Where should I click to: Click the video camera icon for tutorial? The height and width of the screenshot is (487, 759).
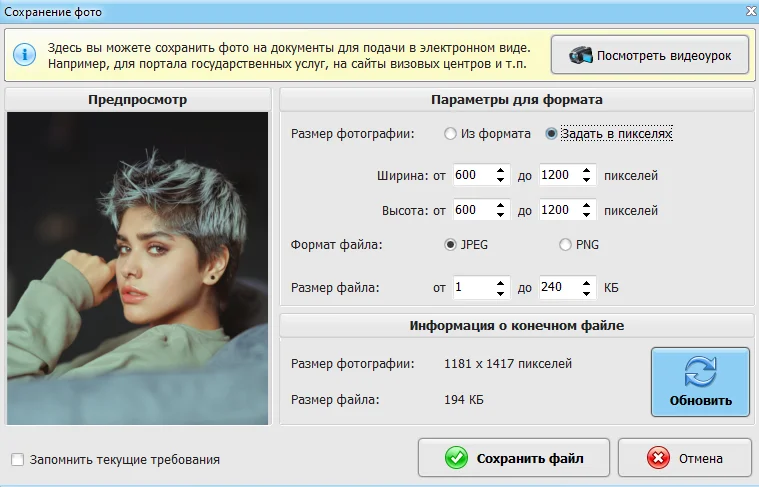(x=580, y=55)
